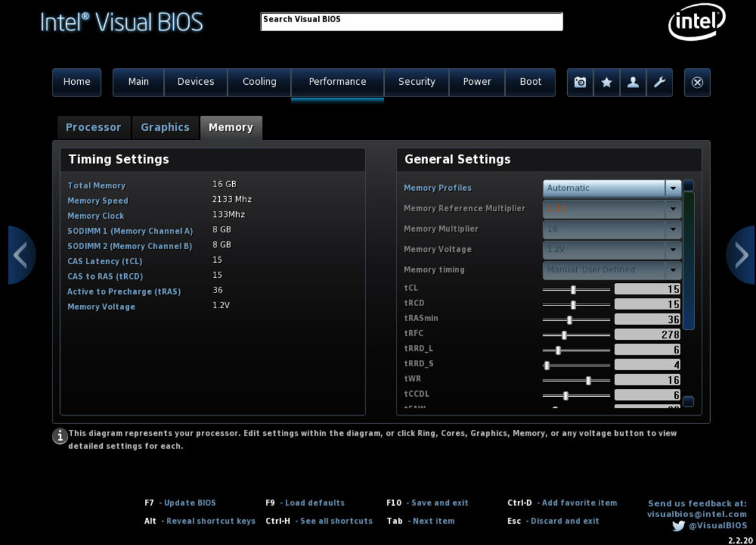Click the Memory Speed label in Timing Settings
Image resolution: width=756 pixels, height=545 pixels.
(x=98, y=201)
